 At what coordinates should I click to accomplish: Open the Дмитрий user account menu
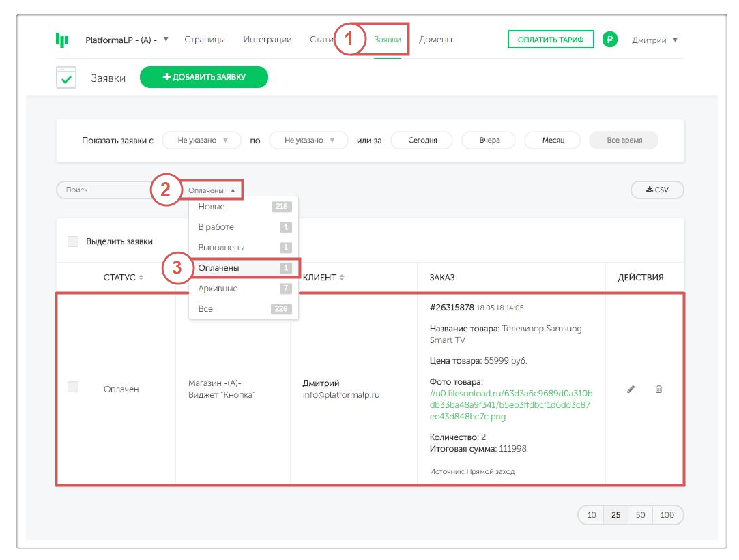tap(654, 40)
